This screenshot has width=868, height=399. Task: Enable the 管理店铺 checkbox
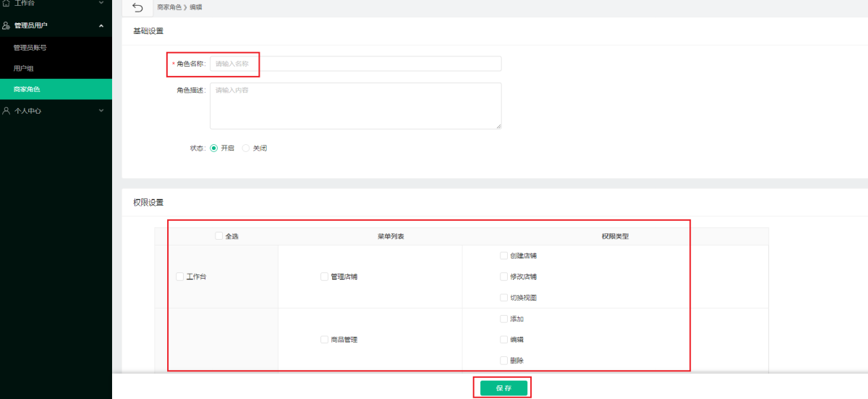pos(325,276)
